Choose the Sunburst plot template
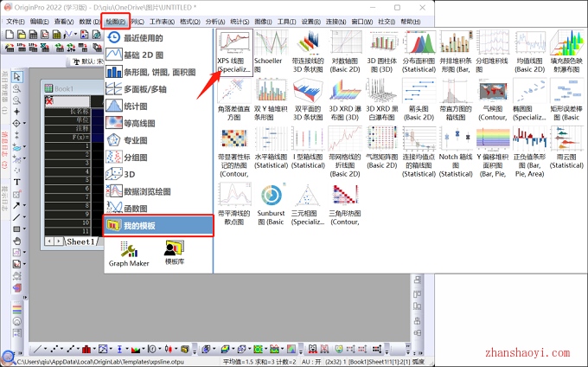588x367 pixels. pos(272,203)
